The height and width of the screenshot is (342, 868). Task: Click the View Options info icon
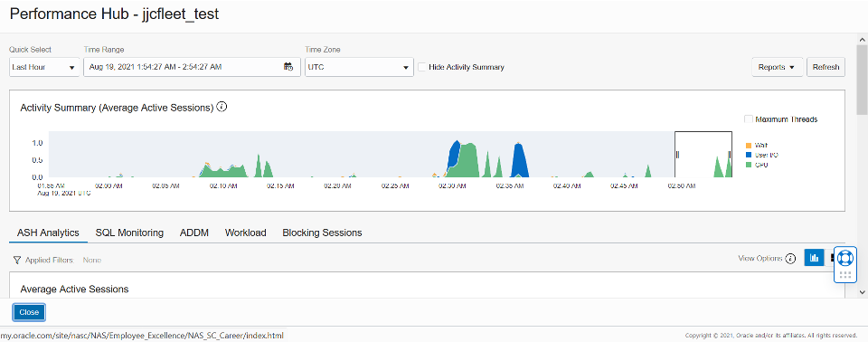pos(790,258)
